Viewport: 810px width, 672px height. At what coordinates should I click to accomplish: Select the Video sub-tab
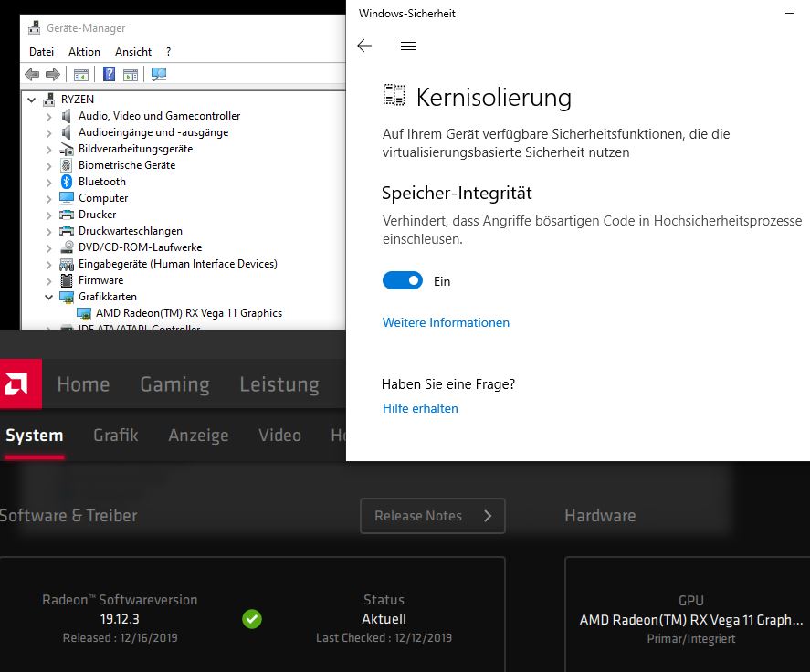tap(280, 435)
